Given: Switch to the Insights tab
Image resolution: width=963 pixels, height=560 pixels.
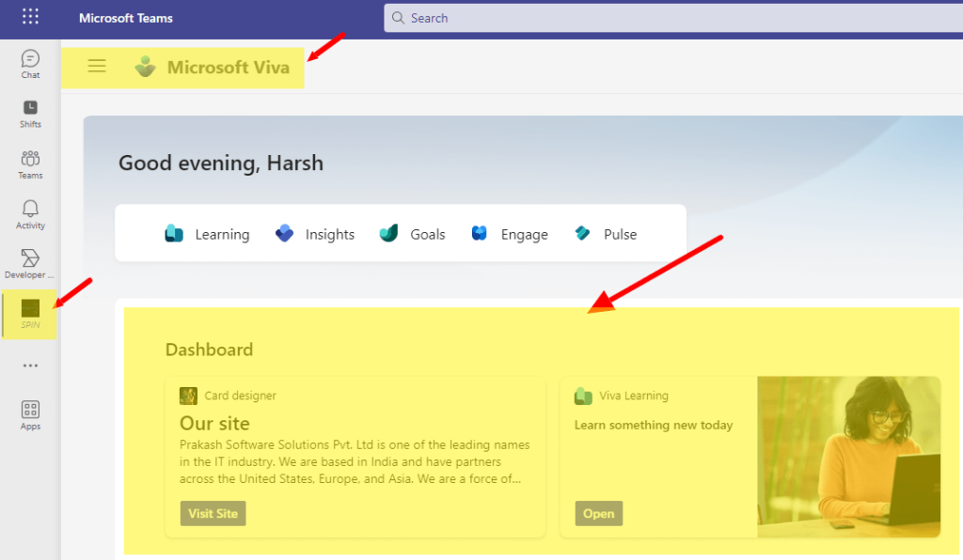Looking at the screenshot, I should pos(315,235).
